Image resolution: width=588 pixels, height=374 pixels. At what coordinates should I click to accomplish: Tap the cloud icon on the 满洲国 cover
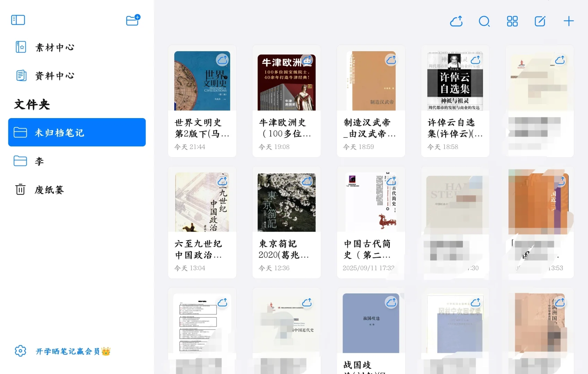560,303
